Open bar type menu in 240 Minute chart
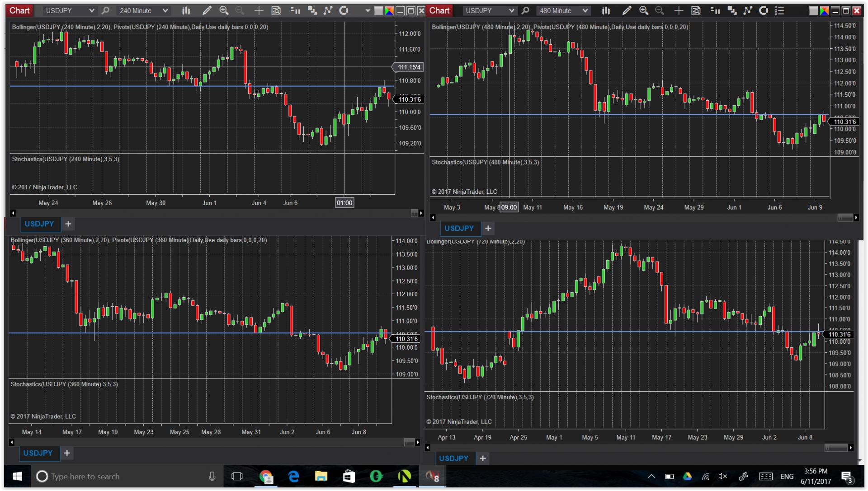 (x=186, y=10)
